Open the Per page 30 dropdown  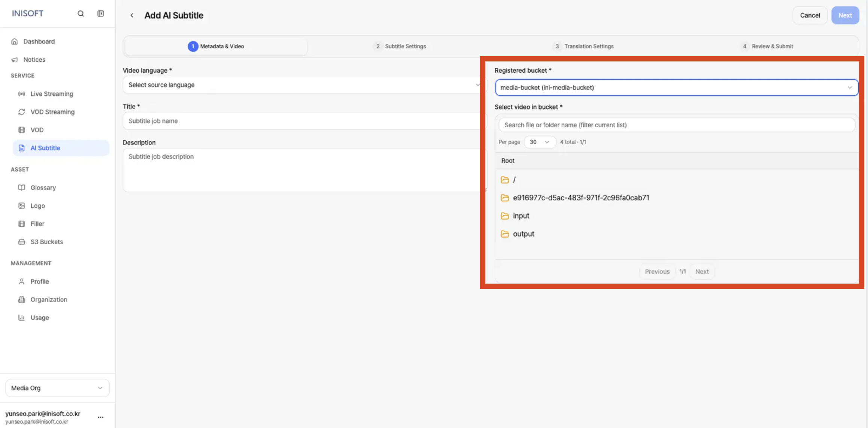(540, 142)
